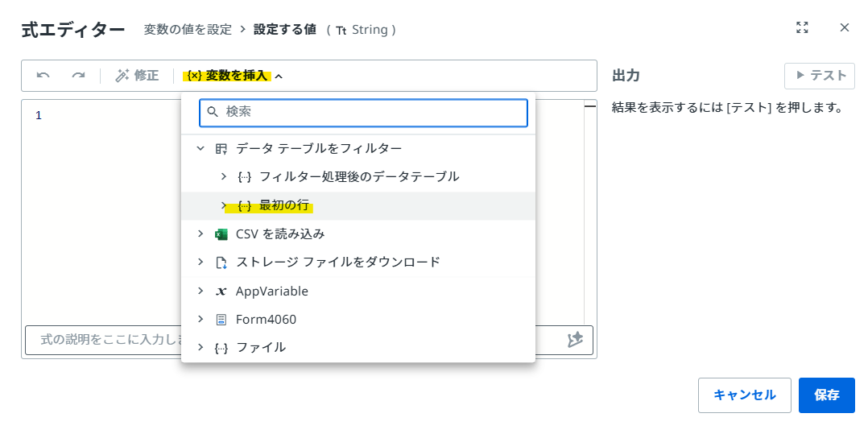Click the 修正 magic wand button
The image size is (868, 430).
click(137, 76)
